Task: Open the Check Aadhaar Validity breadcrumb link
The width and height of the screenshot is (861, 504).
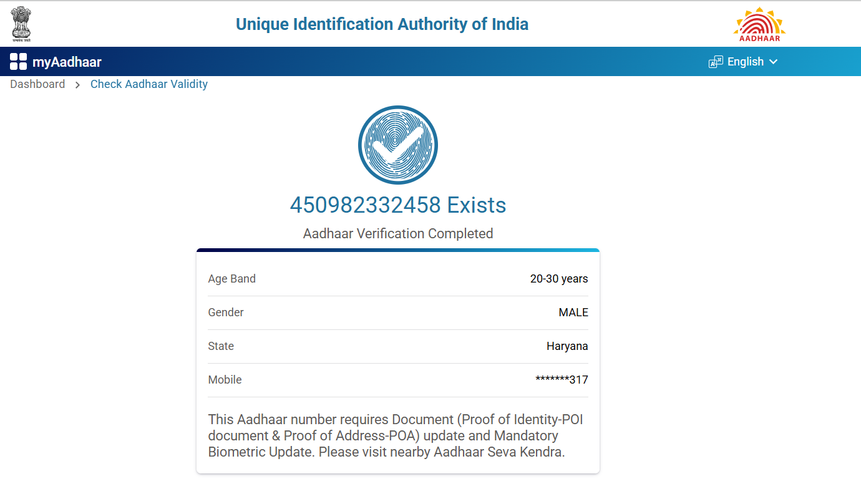Action: coord(149,84)
